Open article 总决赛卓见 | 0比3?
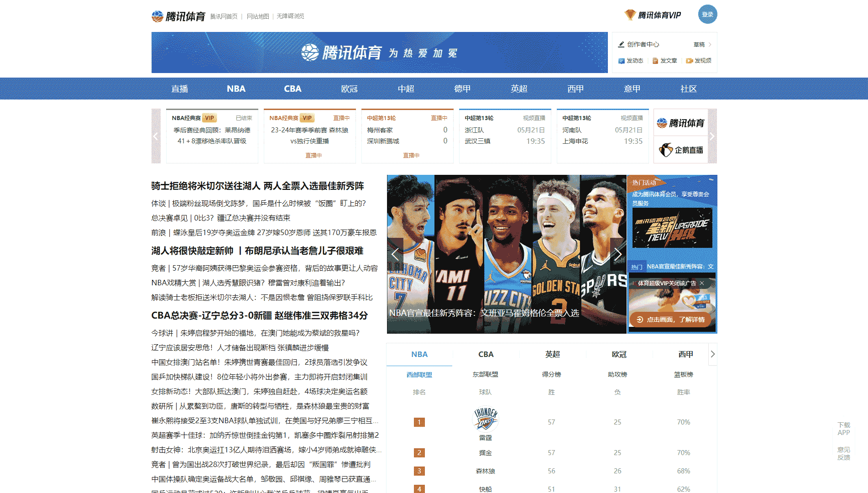868x493 pixels. (221, 218)
